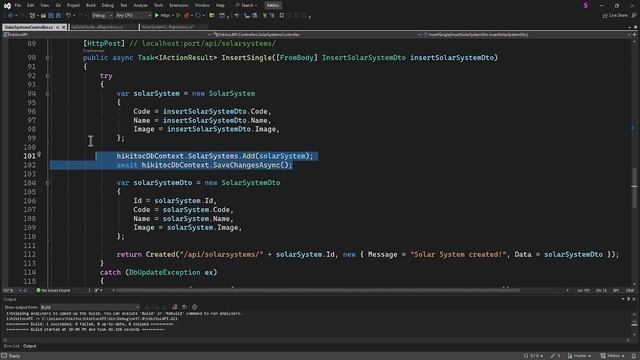Open the InsertSingle member navigation dropdown
The width and height of the screenshot is (640, 360).
click(x=527, y=35)
